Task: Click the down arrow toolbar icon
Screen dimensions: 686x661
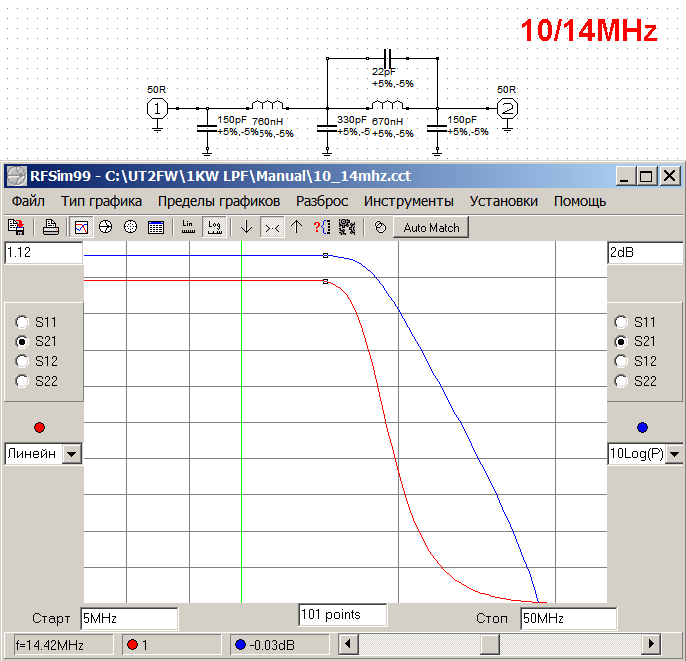Action: coord(246,227)
